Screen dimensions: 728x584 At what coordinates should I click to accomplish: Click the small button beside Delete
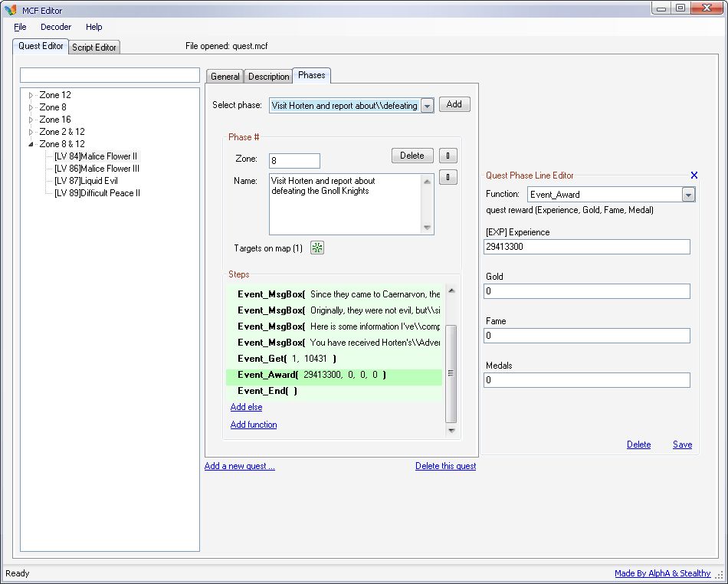pyautogui.click(x=448, y=156)
